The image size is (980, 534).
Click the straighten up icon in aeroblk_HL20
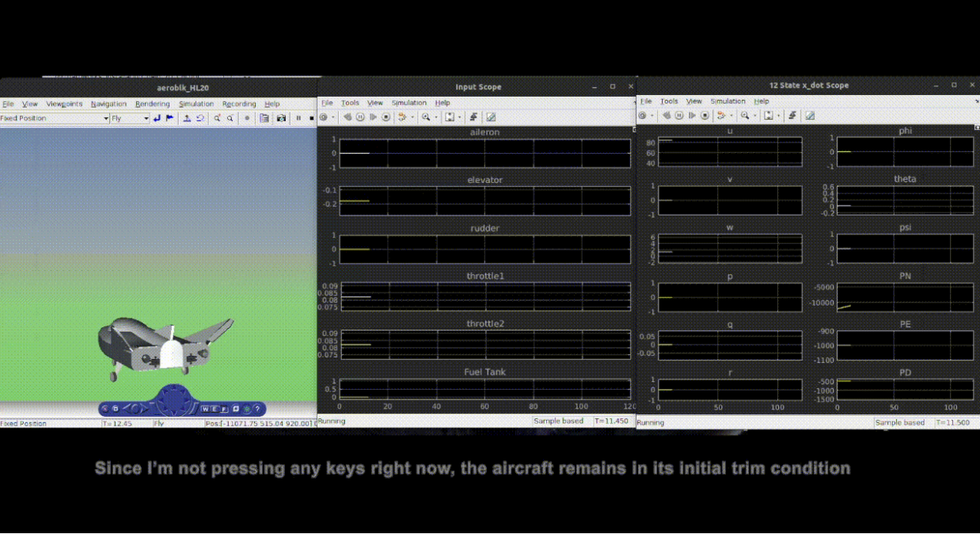(x=187, y=118)
